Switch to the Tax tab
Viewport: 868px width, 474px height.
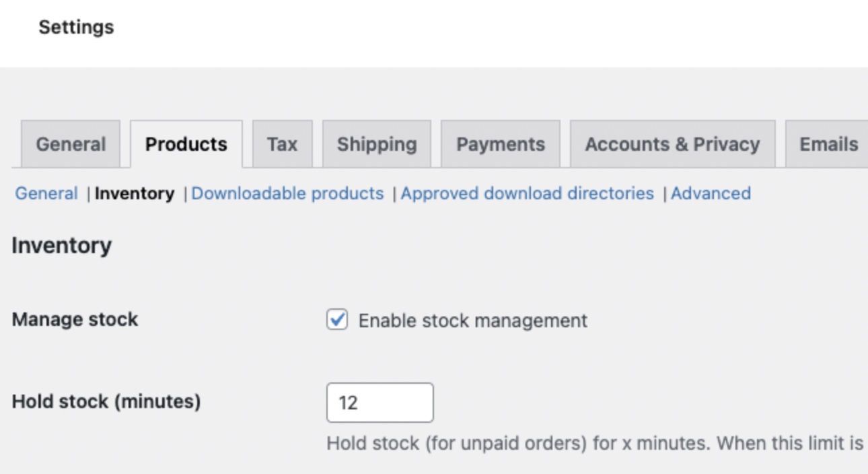pos(282,144)
